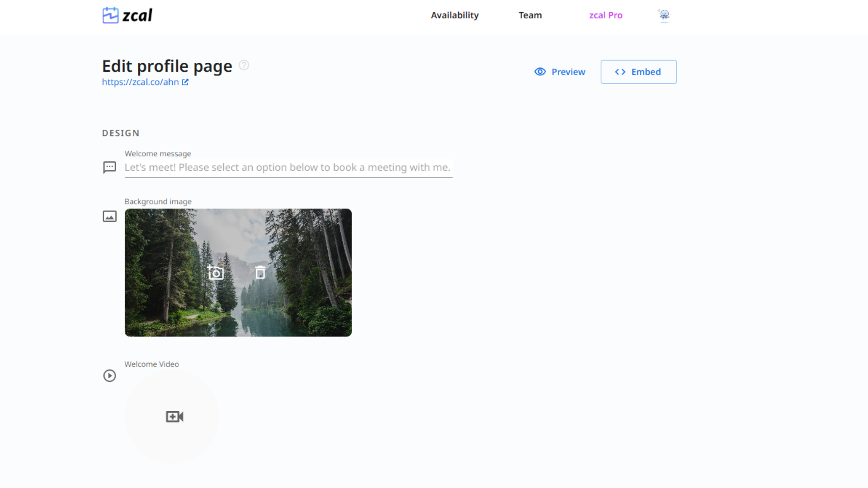Click the delete/trash image icon

coord(260,272)
